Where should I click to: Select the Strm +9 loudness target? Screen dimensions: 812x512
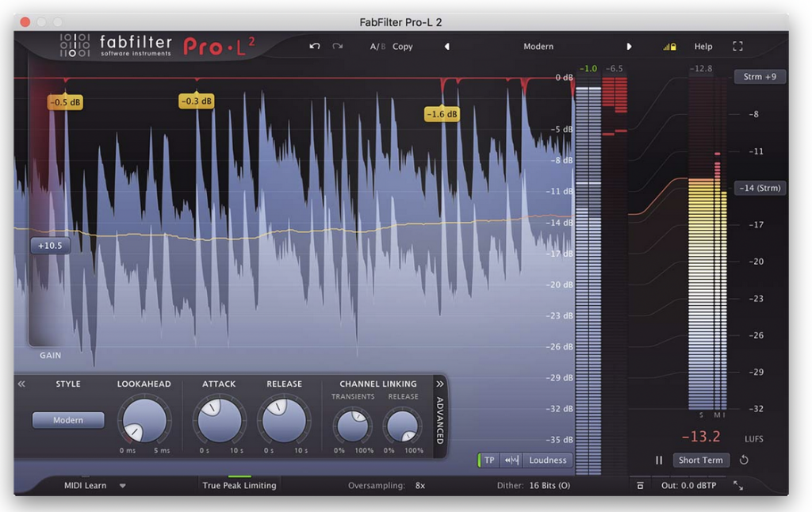point(760,77)
